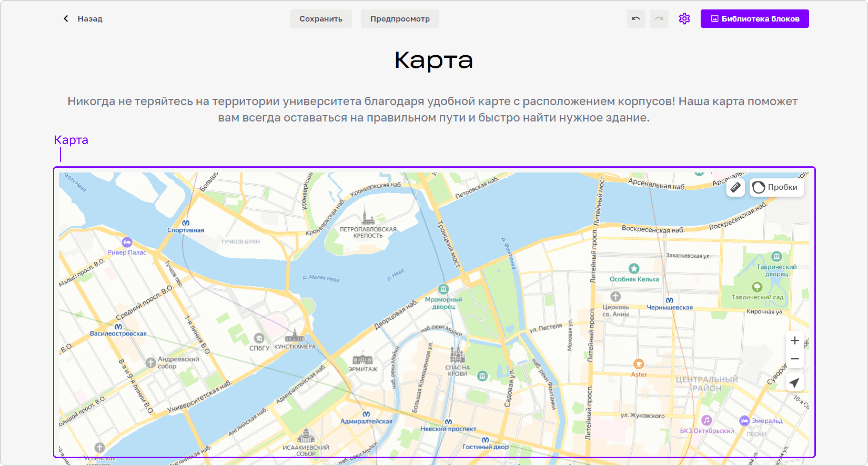Click the Захарьевская ул. label
868x466 pixels.
pos(688,256)
